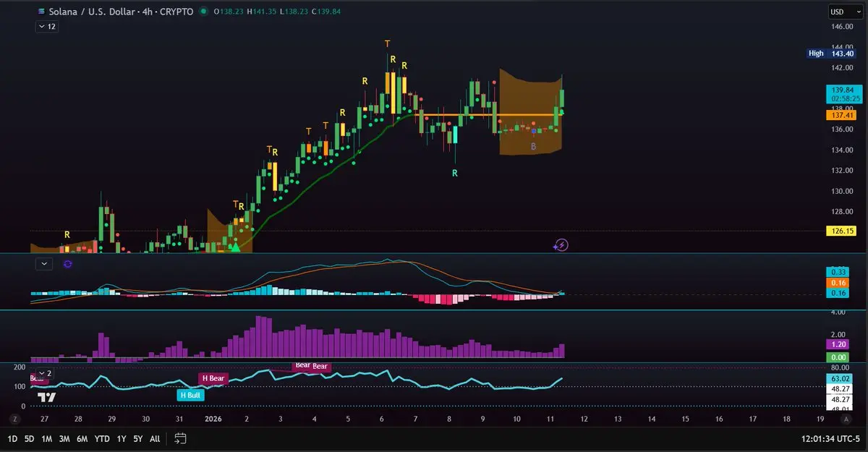868x452 pixels.
Task: Click the orange 137.41 price label
Action: 840,114
